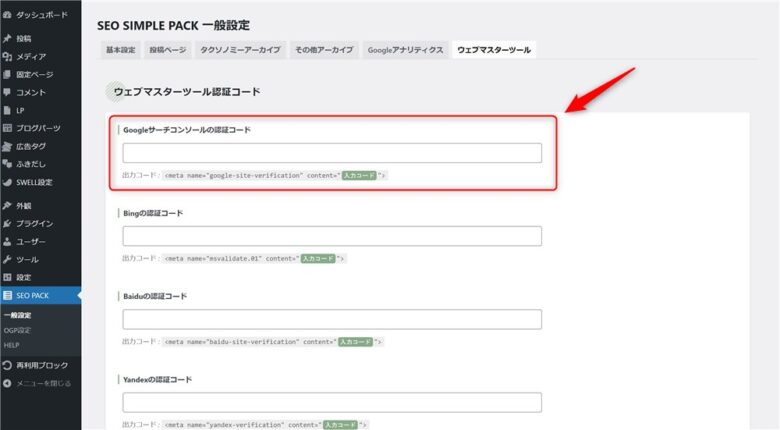The height and width of the screenshot is (430, 780).
Task: Select the 一般設定 submenu entry
Action: click(17, 315)
